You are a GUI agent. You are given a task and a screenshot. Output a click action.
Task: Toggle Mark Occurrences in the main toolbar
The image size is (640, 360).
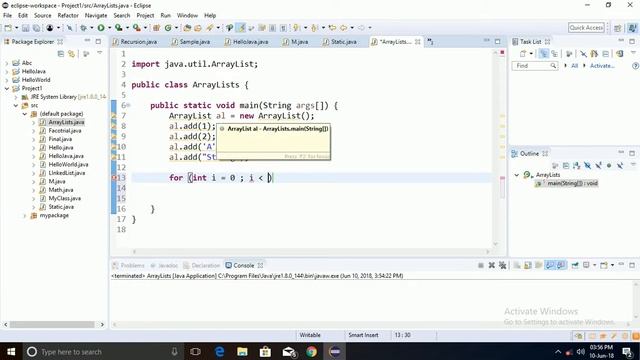[241, 28]
